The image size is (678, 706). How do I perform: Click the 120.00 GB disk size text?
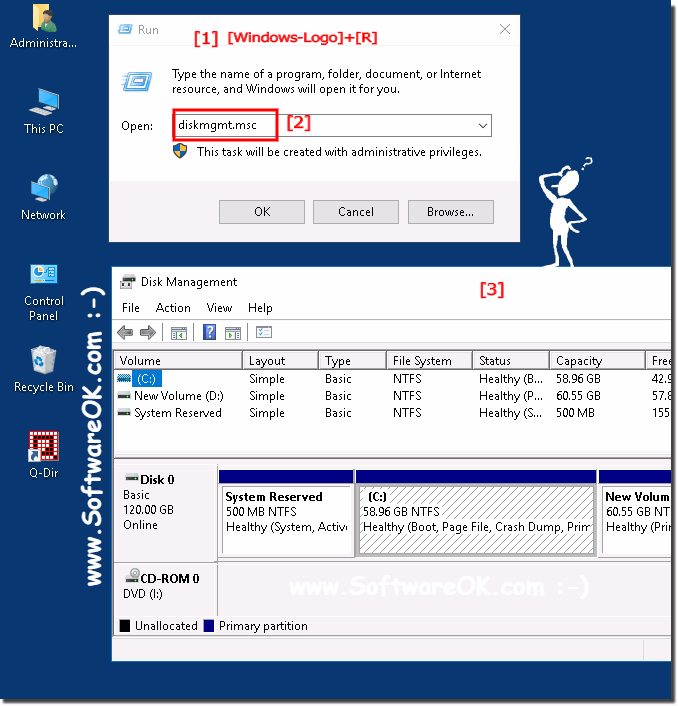[x=148, y=510]
